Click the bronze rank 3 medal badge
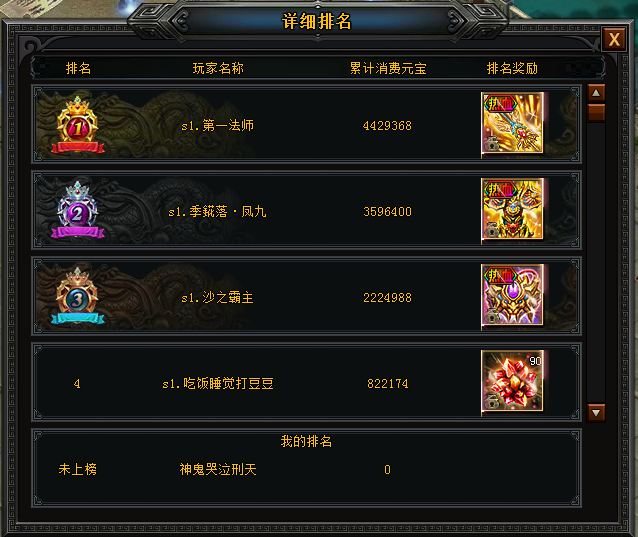Screen dimensions: 638x537 [78, 296]
